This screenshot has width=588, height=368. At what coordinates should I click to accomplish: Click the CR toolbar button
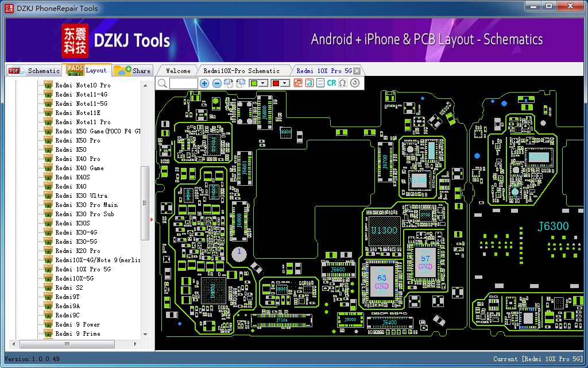tap(331, 83)
